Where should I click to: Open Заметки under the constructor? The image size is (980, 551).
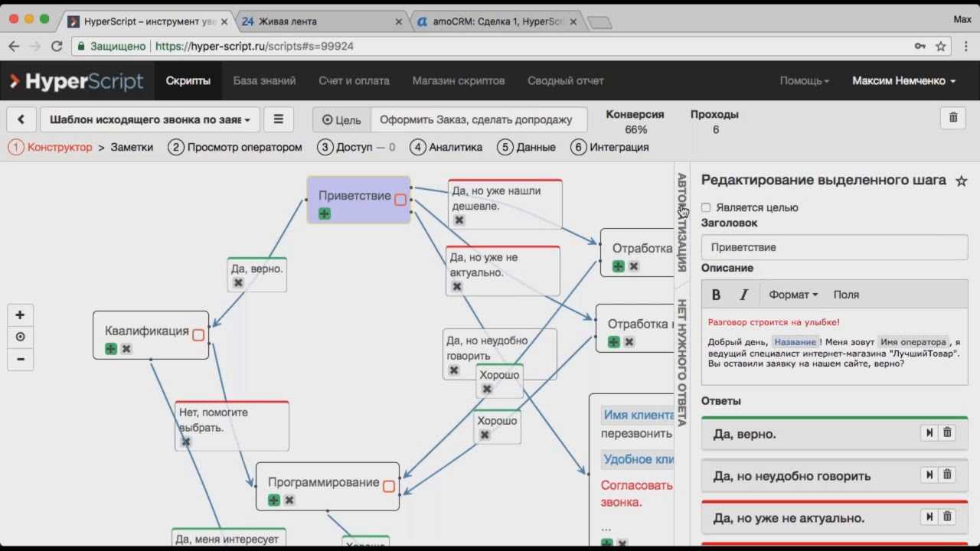point(132,147)
